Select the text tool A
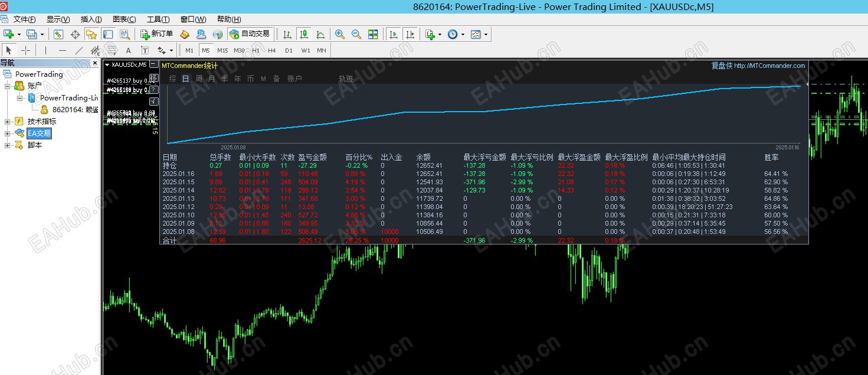 click(x=128, y=50)
